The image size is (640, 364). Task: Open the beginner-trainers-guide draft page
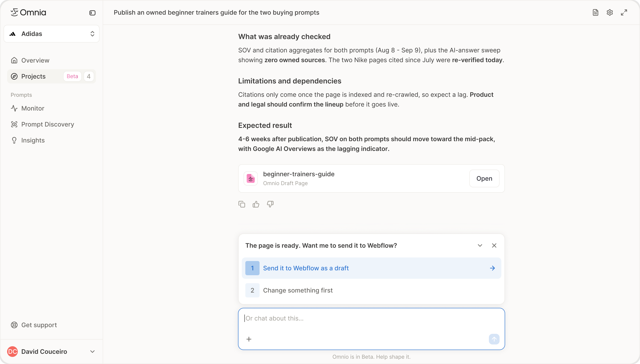(484, 178)
